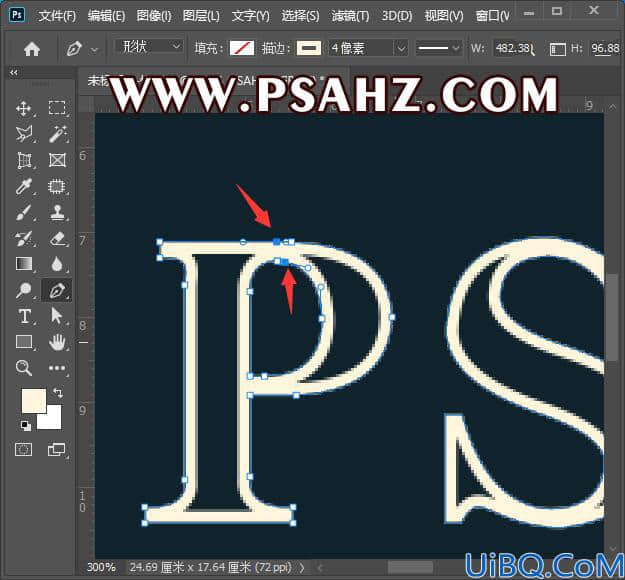Select the Rectangular Marquee tool

tap(57, 108)
